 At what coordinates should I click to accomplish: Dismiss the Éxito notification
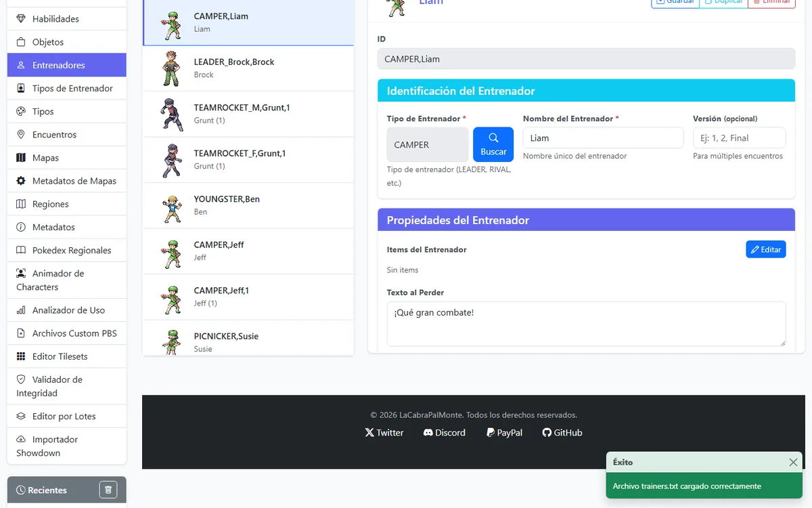point(793,462)
